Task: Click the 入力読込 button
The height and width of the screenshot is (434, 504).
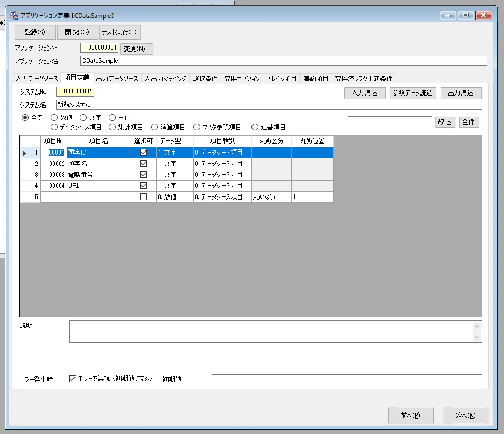Action: pos(365,93)
